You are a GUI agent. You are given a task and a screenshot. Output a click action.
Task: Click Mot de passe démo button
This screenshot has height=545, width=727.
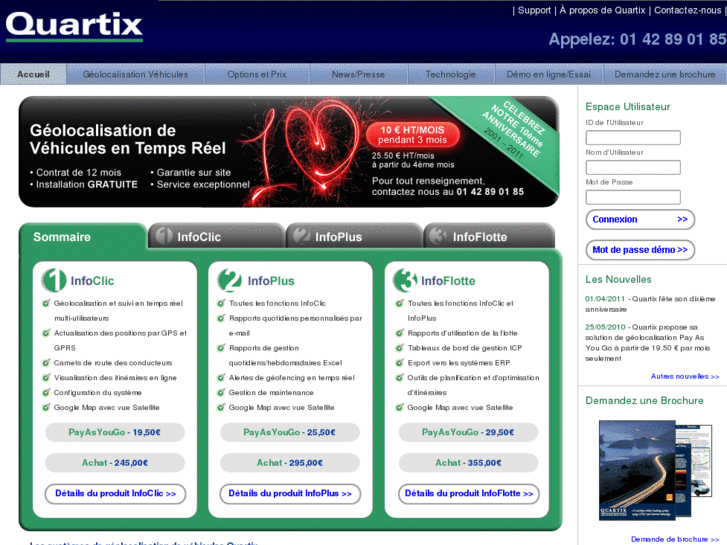click(640, 250)
